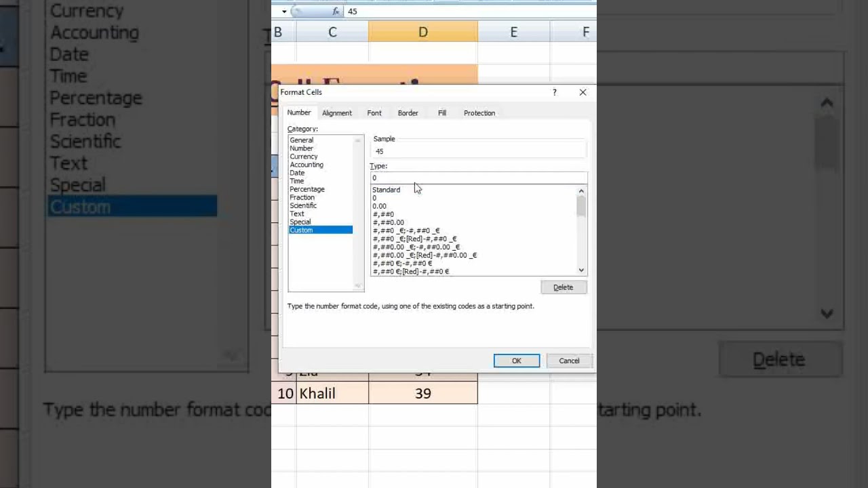Click the formula bar showing 45
The image size is (868, 488).
tap(469, 12)
